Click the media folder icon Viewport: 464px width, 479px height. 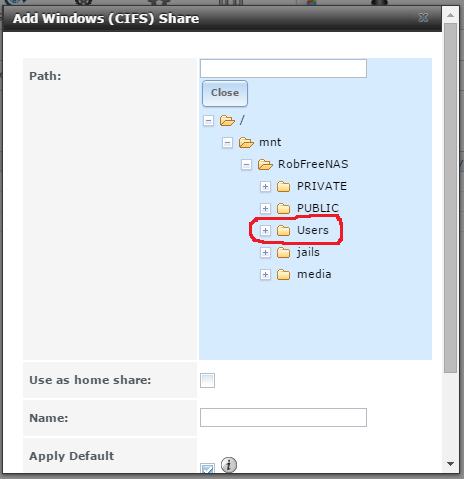[284, 274]
